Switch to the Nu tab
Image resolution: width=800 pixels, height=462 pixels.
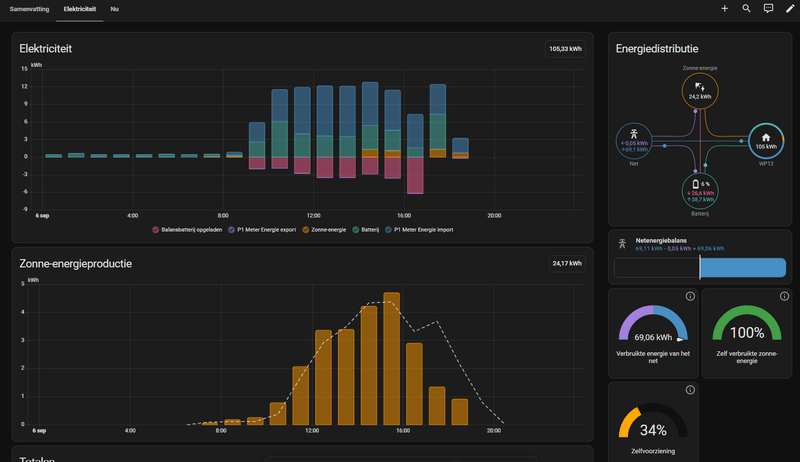pyautogui.click(x=114, y=9)
